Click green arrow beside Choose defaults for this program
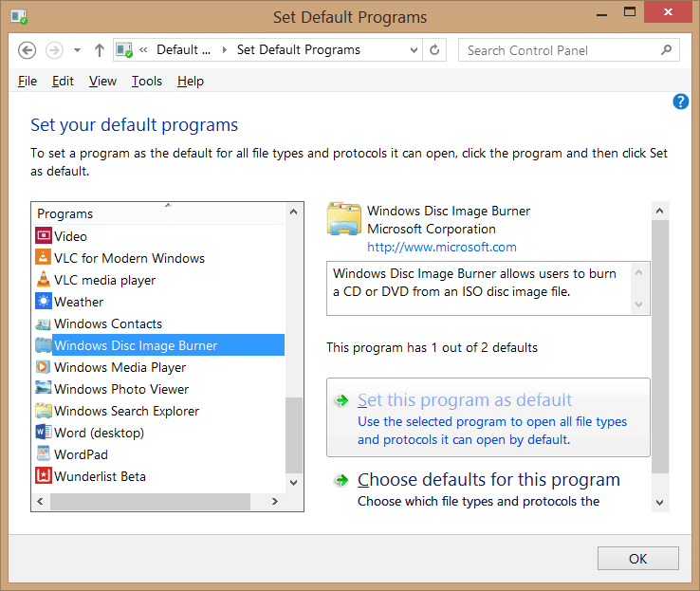This screenshot has width=700, height=591. click(x=342, y=480)
